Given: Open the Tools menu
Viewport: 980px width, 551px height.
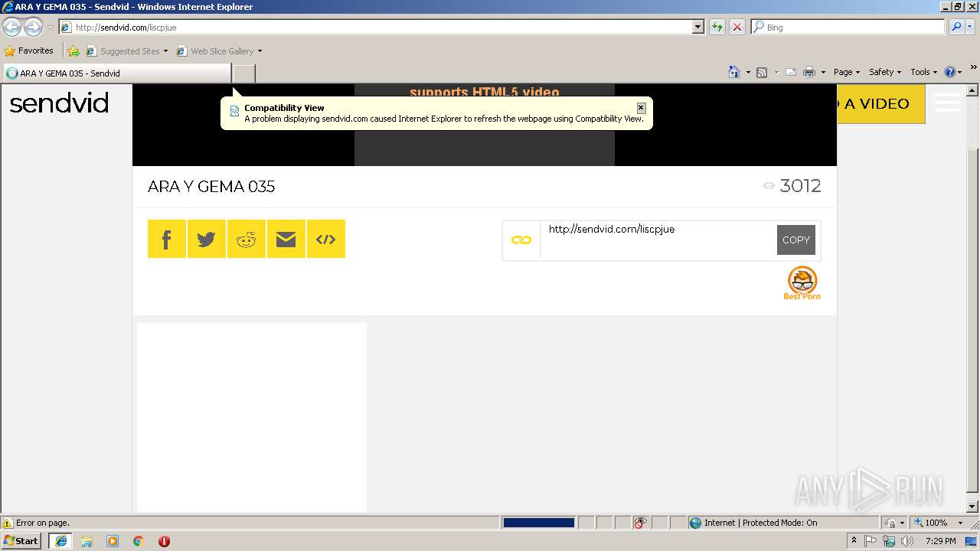Looking at the screenshot, I should (x=923, y=72).
